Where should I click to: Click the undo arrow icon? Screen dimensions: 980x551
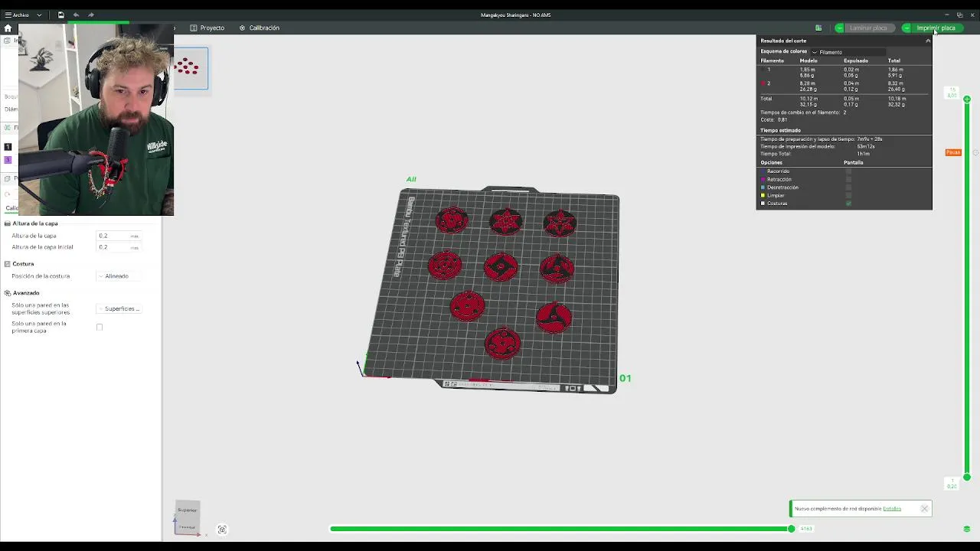pyautogui.click(x=76, y=15)
